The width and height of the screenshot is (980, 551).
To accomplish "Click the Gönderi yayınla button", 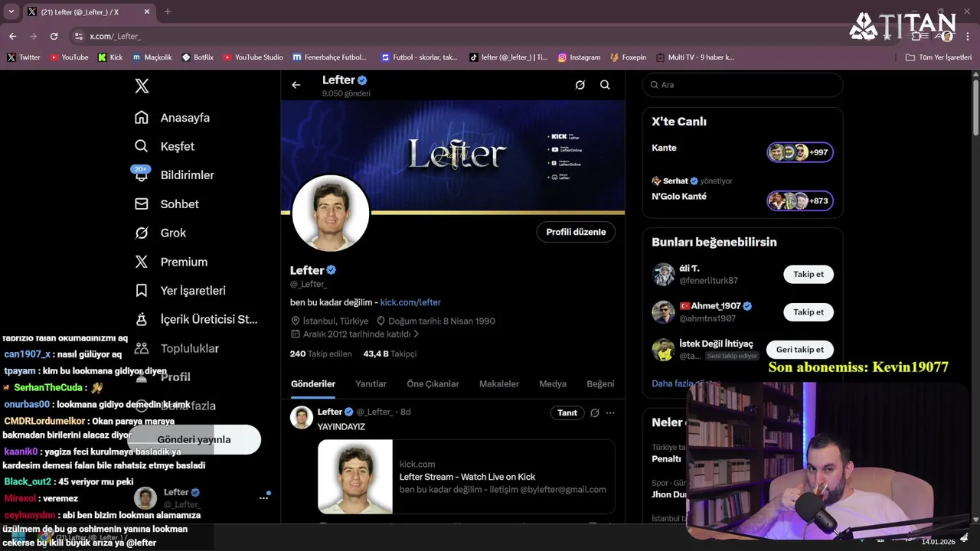I will pyautogui.click(x=194, y=439).
